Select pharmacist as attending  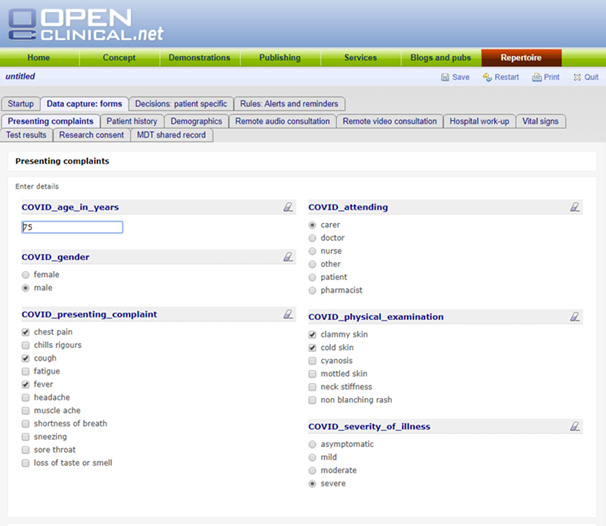coord(312,291)
